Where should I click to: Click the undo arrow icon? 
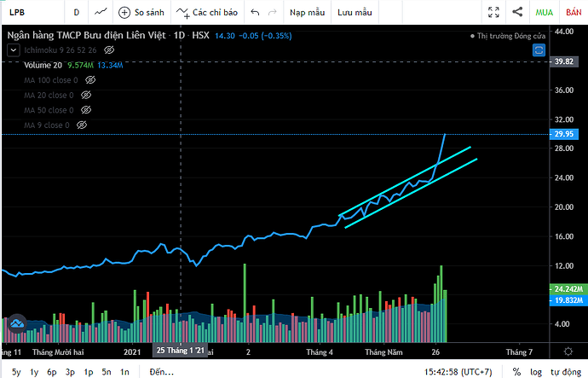(255, 13)
